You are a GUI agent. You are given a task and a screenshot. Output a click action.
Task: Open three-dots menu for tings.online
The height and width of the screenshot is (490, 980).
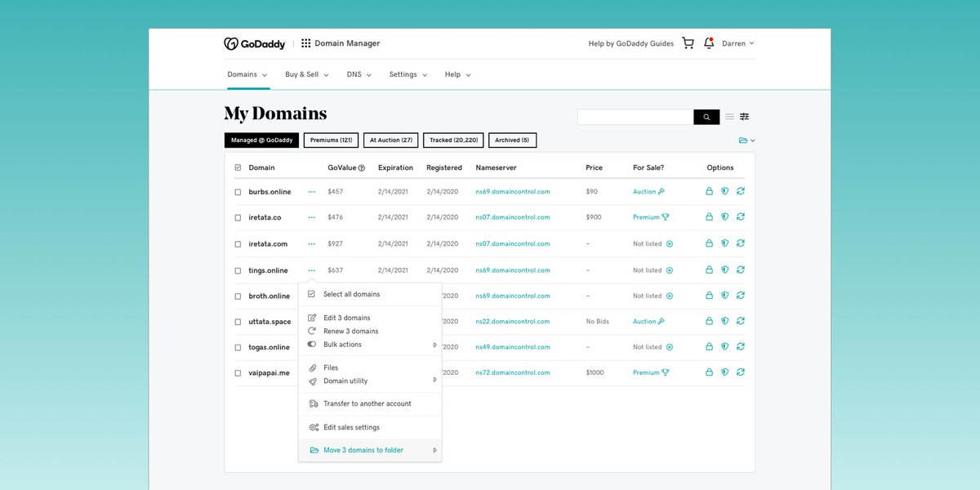pos(312,269)
